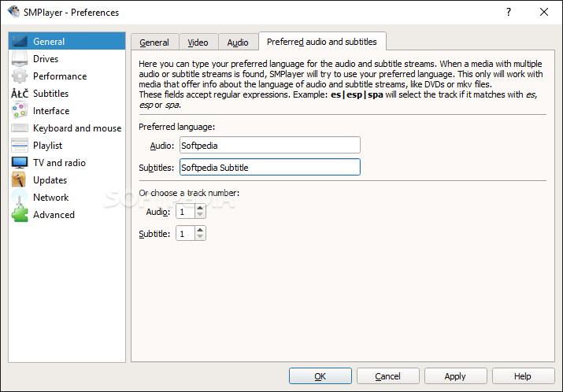
Task: Click the preferred Subtitles language field
Action: (270, 167)
